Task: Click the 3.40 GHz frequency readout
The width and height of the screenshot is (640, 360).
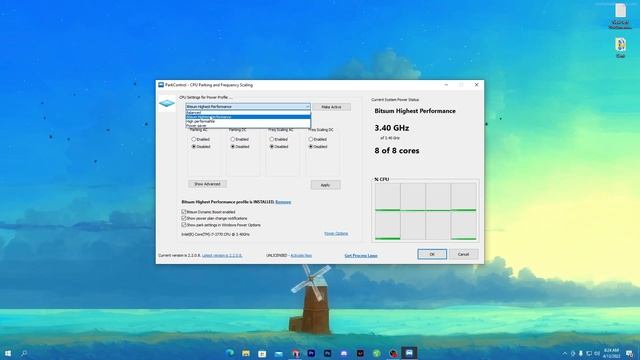Action: 392,128
